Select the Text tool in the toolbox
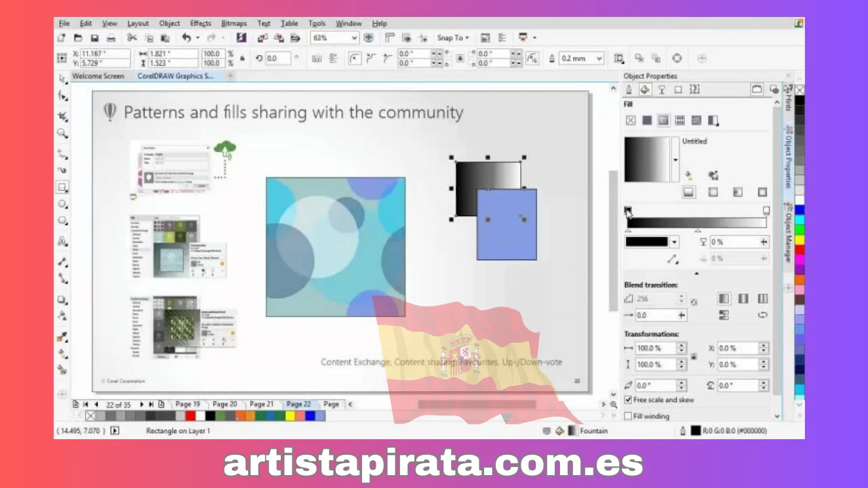 tap(62, 241)
